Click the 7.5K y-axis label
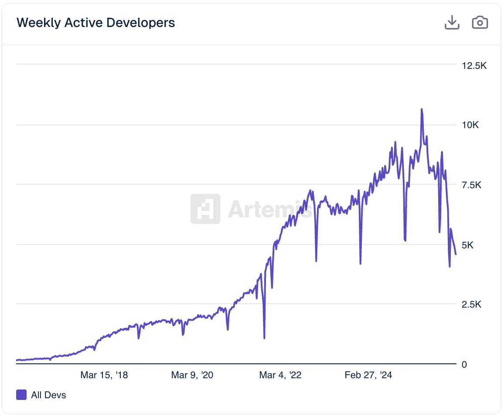This screenshot has height=420, width=504. pos(472,185)
